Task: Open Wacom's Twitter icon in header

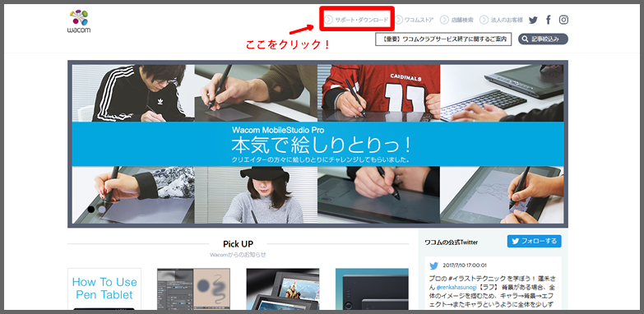Action: (533, 20)
